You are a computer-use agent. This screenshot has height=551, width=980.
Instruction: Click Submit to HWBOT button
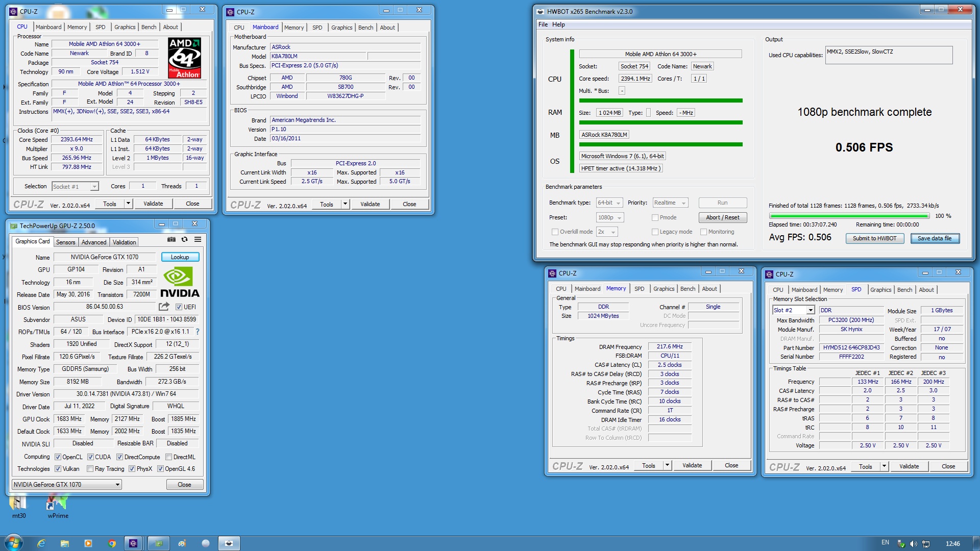click(874, 238)
